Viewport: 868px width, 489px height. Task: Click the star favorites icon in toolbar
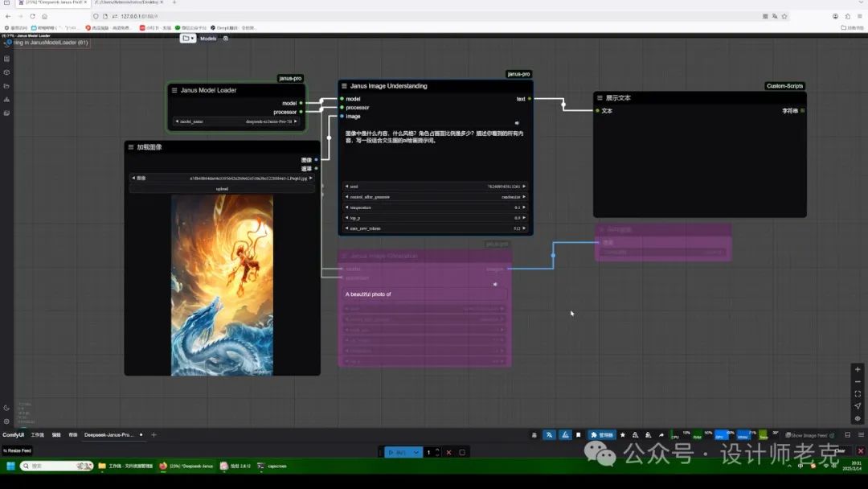click(x=623, y=435)
